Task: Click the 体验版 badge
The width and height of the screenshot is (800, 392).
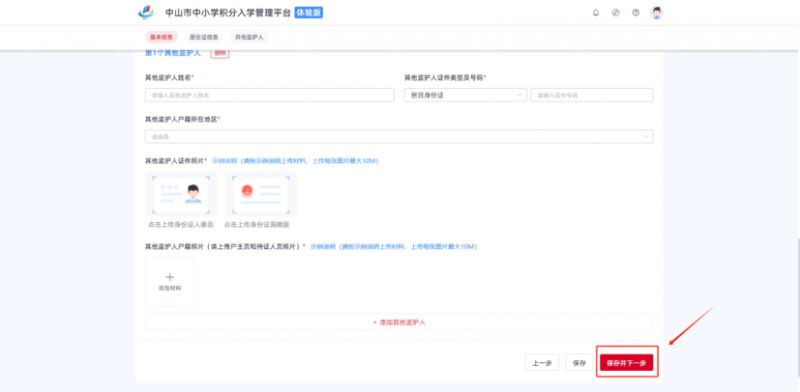Action: click(309, 13)
